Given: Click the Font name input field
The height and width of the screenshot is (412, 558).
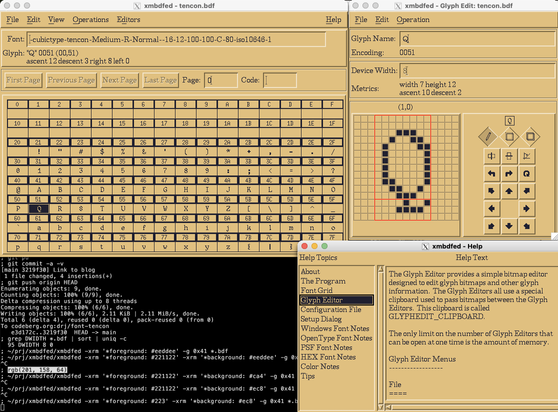Looking at the screenshot, I should (x=177, y=39).
